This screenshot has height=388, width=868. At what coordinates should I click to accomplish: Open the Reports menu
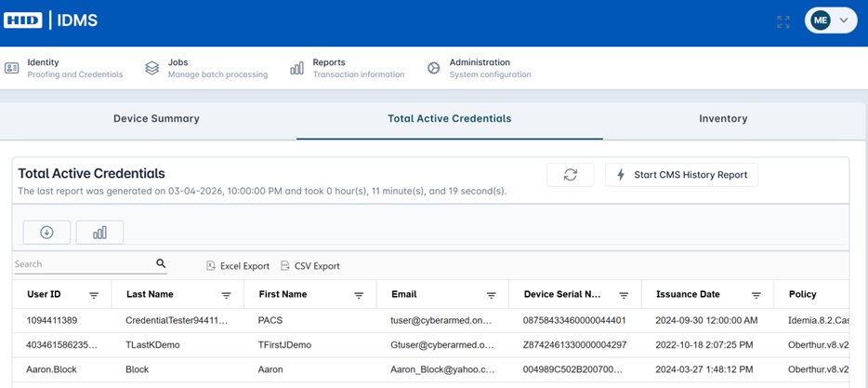click(x=347, y=68)
